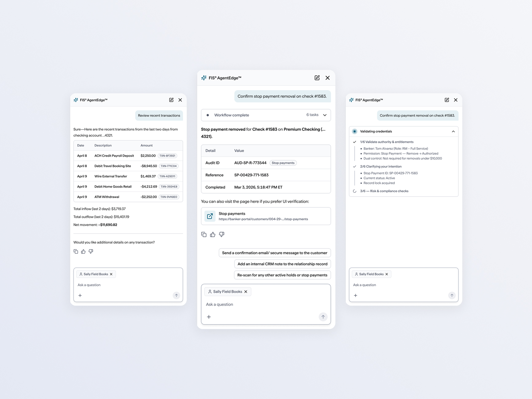The height and width of the screenshot is (399, 532).
Task: Give thumbs down to stop payment removed response
Action: pyautogui.click(x=221, y=234)
